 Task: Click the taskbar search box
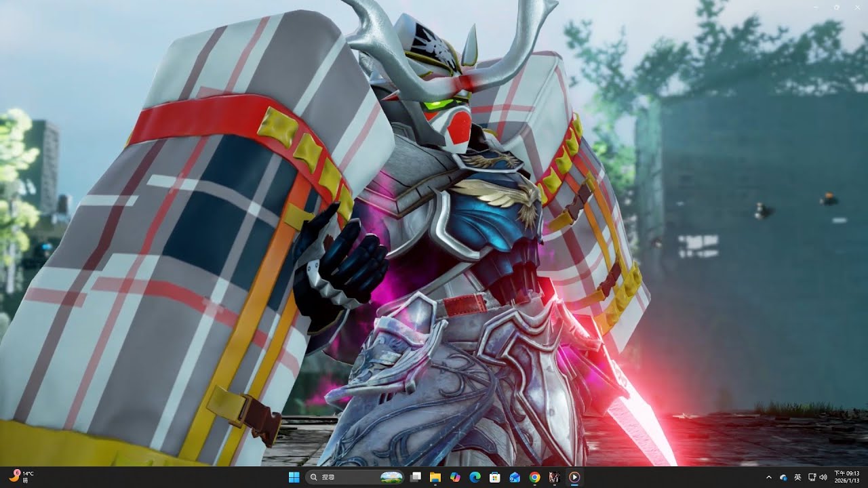coord(355,477)
